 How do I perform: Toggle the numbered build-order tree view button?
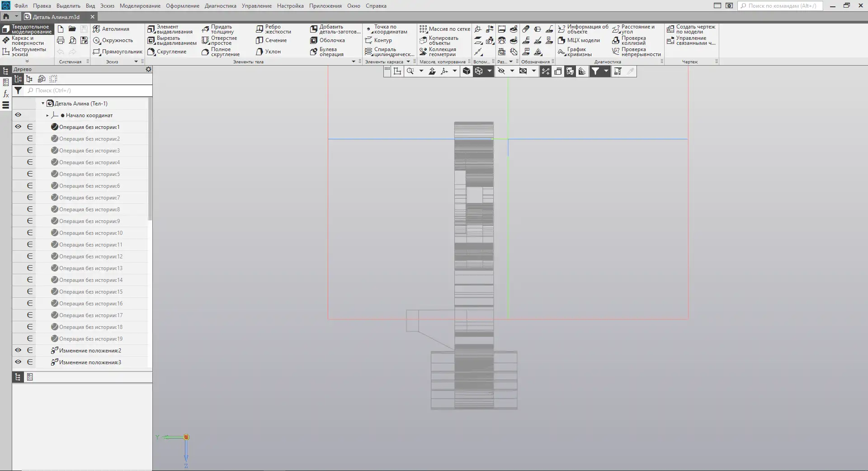pos(18,79)
